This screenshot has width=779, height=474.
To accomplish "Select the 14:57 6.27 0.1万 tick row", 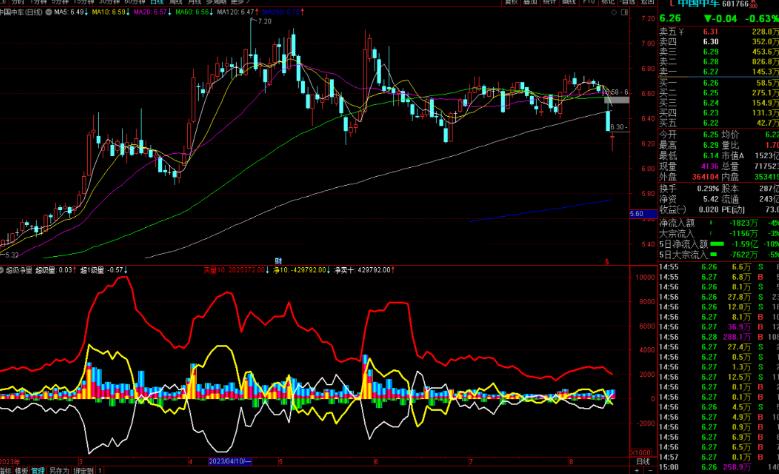I will 719,457.
